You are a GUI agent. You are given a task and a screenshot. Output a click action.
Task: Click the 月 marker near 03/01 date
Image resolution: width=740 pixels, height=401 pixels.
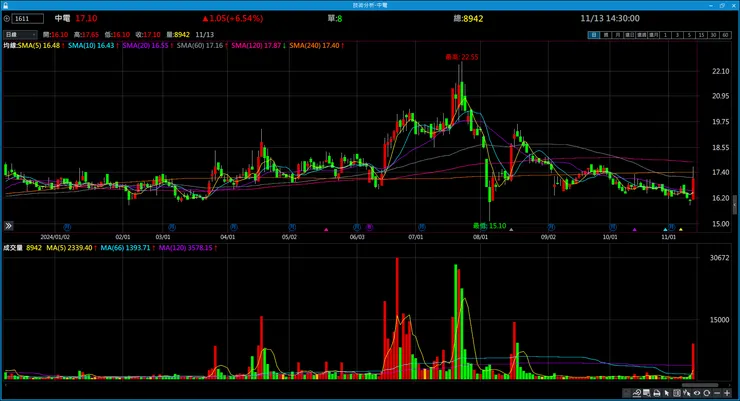[x=172, y=227]
